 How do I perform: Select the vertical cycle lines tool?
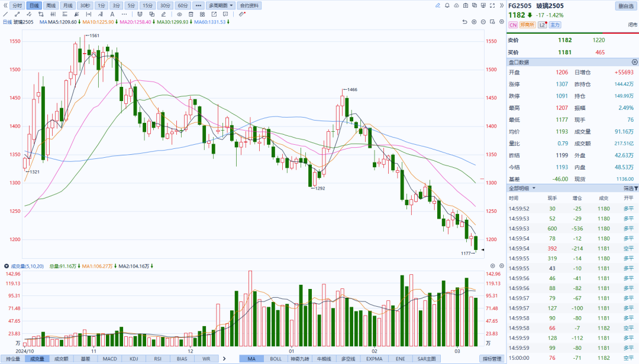pos(53,14)
